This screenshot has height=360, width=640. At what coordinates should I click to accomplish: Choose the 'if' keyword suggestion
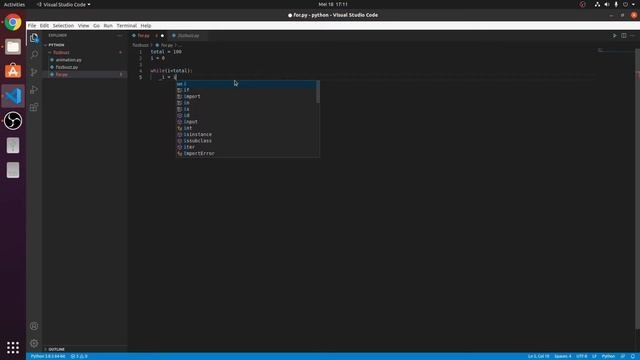(246, 90)
